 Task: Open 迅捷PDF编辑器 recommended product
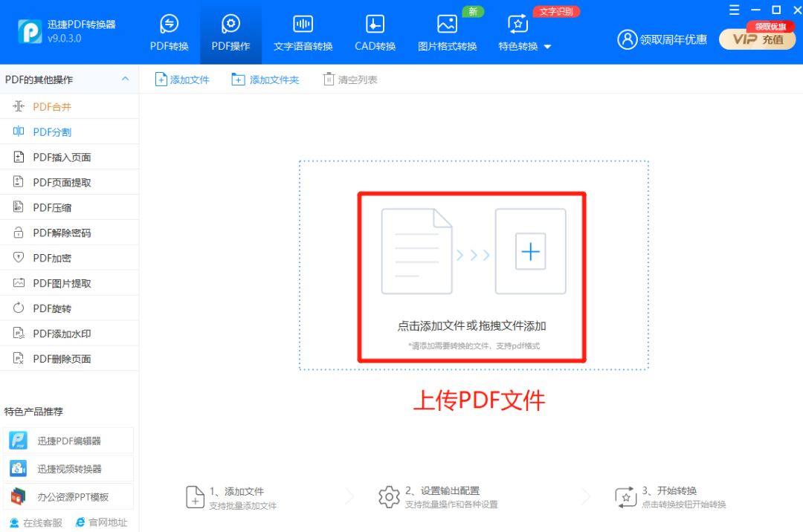pyautogui.click(x=68, y=441)
